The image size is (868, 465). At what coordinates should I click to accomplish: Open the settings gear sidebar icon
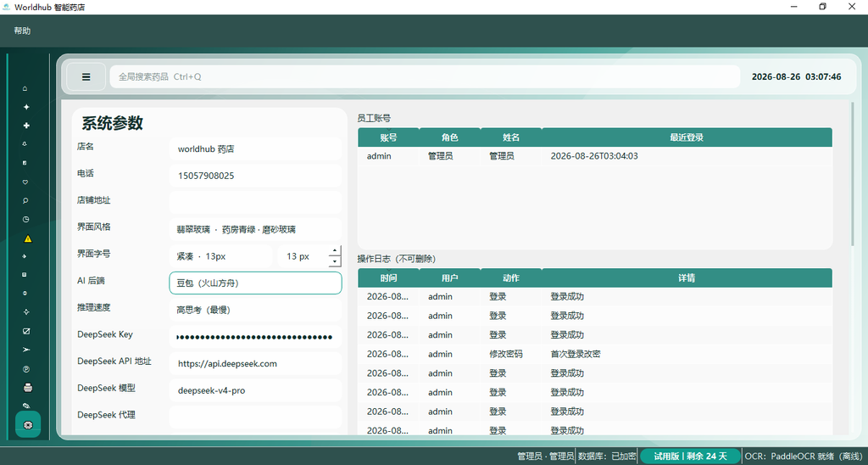pyautogui.click(x=28, y=424)
